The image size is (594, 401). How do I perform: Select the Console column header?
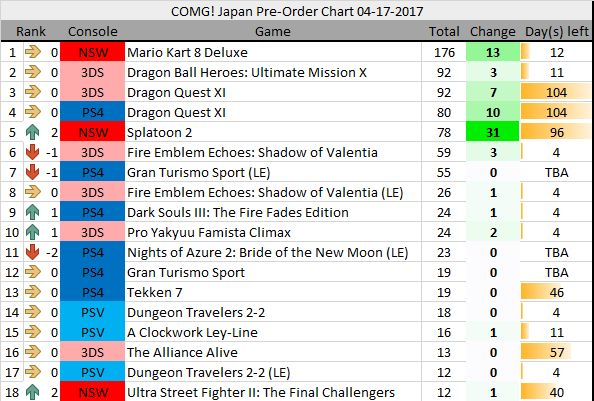click(93, 31)
